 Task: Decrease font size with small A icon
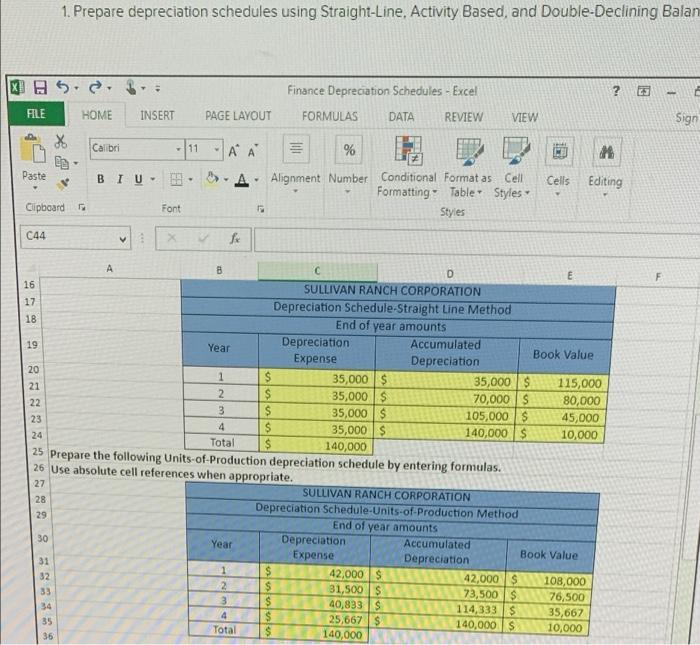tap(252, 152)
